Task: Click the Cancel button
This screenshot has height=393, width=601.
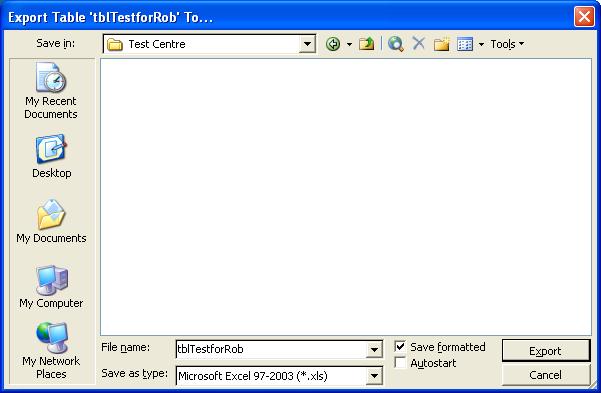Action: [x=546, y=374]
